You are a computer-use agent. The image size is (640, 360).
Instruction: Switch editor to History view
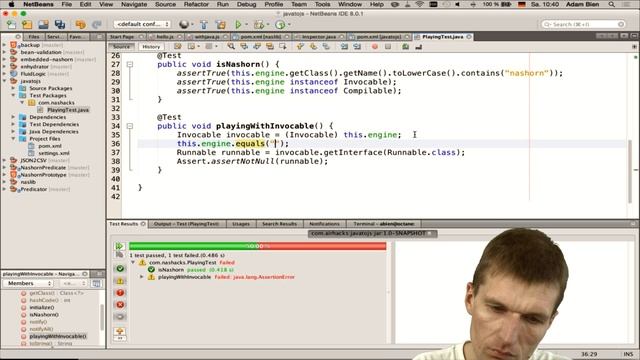(x=151, y=47)
